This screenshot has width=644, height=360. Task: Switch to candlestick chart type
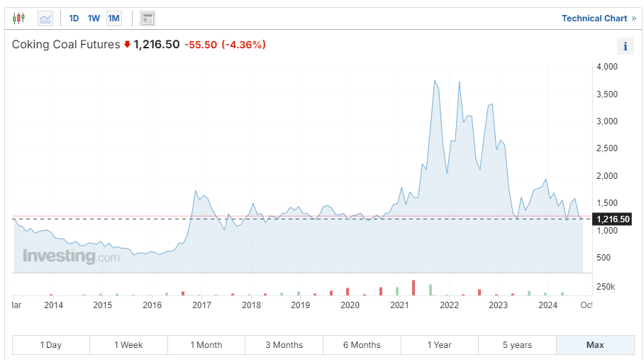(18, 18)
